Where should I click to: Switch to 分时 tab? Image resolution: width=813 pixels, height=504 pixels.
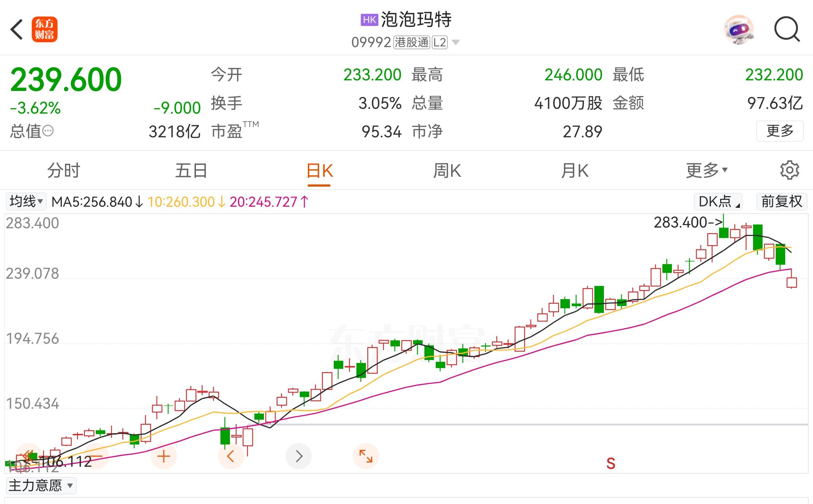pyautogui.click(x=64, y=171)
